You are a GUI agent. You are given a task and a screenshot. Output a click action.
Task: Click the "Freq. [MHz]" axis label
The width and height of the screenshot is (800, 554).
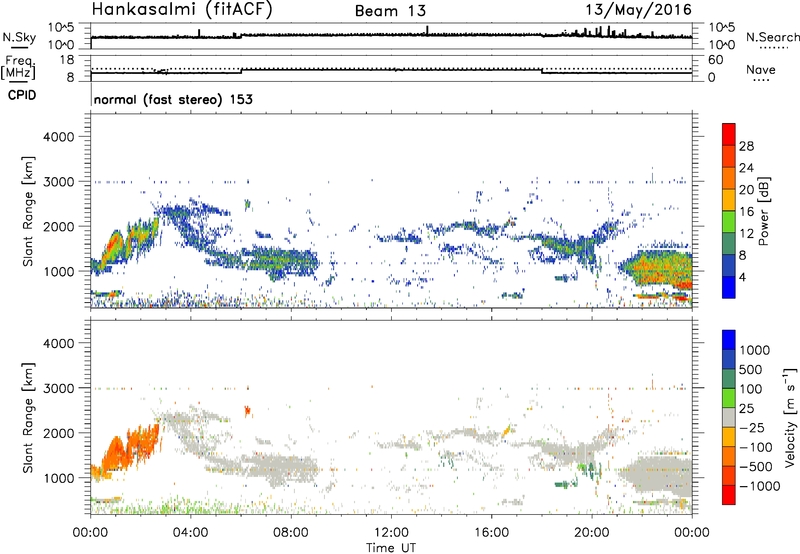19,67
